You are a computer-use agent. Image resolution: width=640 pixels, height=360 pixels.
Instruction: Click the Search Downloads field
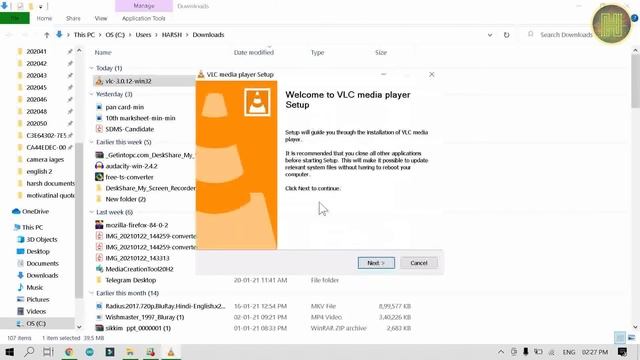(x=565, y=35)
